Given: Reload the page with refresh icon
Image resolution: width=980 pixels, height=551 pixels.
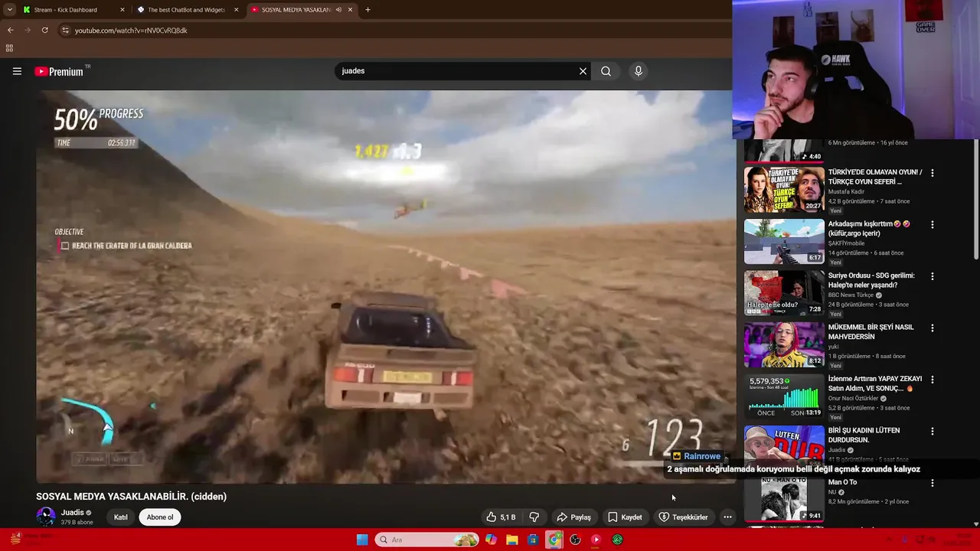Looking at the screenshot, I should [44, 30].
